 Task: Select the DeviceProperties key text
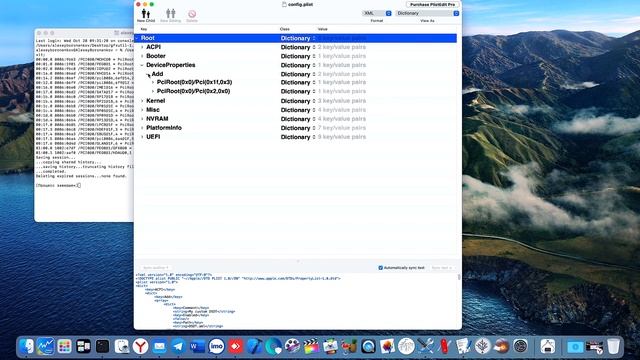[x=171, y=65]
